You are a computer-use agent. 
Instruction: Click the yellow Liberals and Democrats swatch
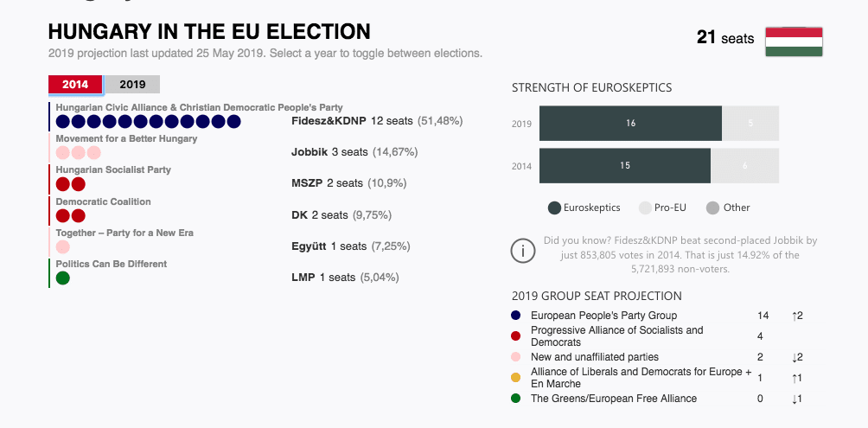click(516, 377)
